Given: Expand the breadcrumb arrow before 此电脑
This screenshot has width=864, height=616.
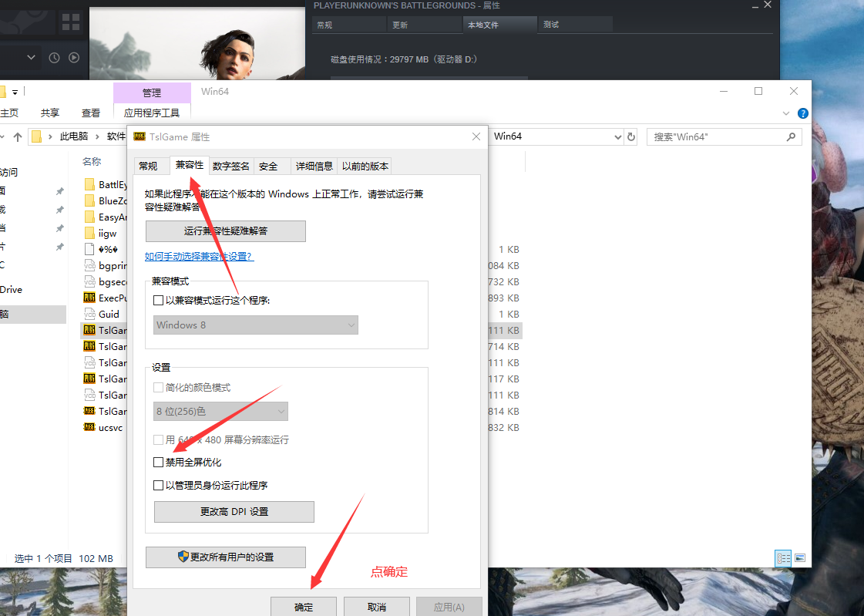Looking at the screenshot, I should pyautogui.click(x=50, y=136).
